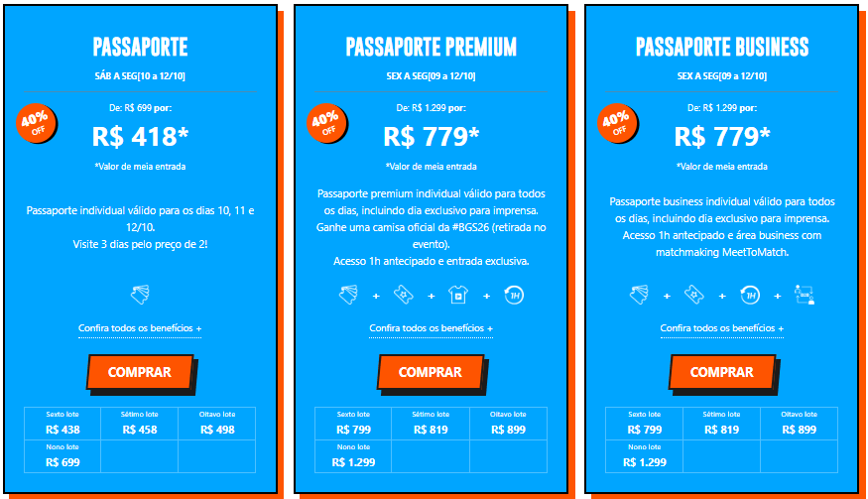The image size is (868, 499).
Task: Expand Confira todos os benefícios under Passaporte Premium
Action: pyautogui.click(x=432, y=328)
